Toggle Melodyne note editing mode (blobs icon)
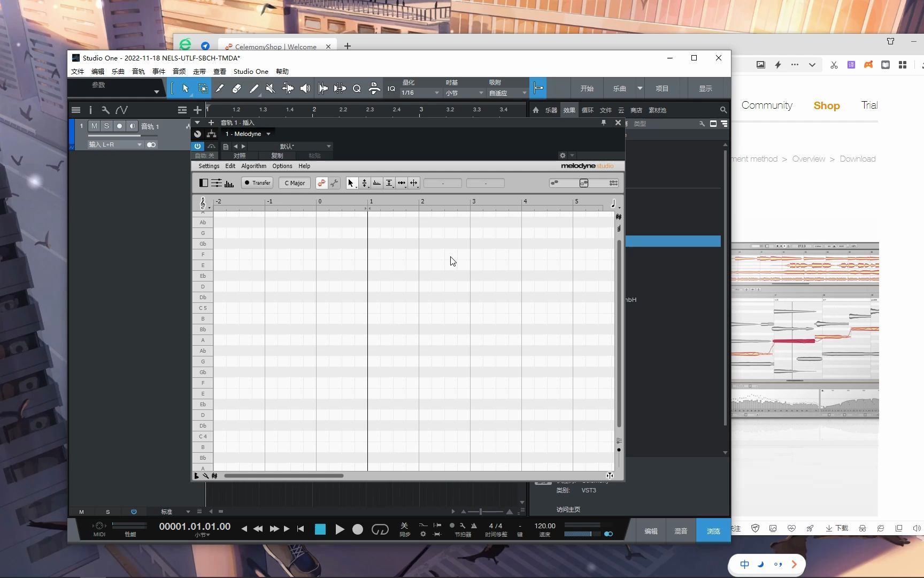Image resolution: width=924 pixels, height=578 pixels. (x=321, y=183)
